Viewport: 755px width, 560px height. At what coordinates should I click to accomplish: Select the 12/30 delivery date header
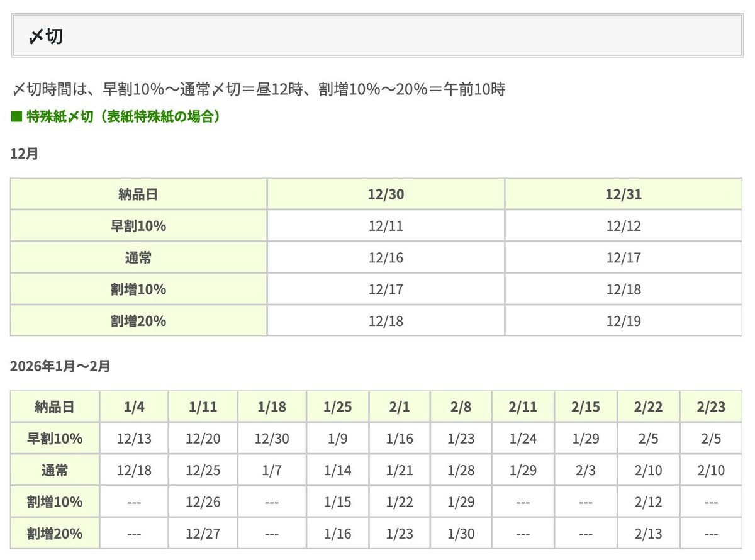(386, 194)
